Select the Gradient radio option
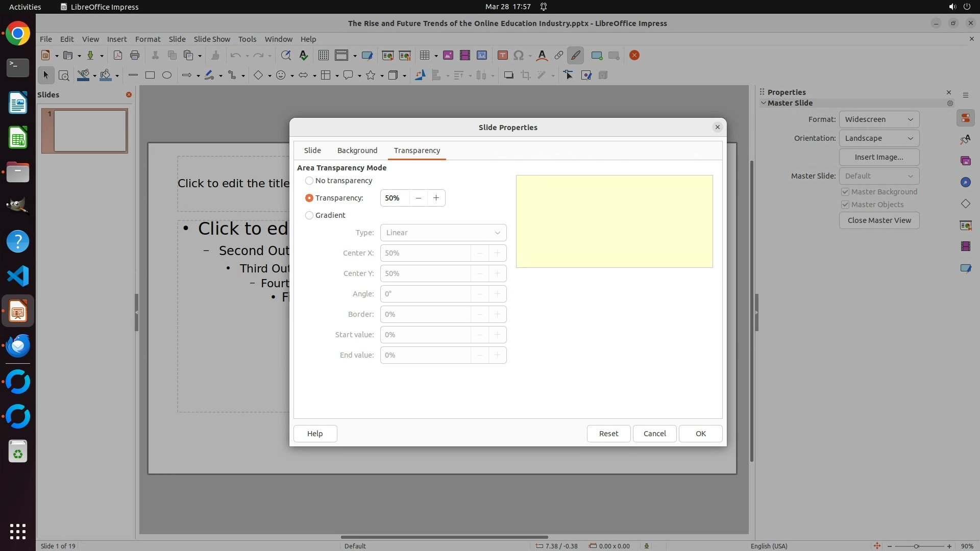 coord(309,215)
